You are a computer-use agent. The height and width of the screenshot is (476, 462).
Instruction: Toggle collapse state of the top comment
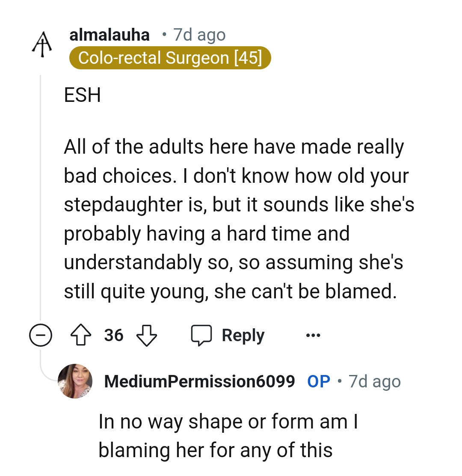[41, 335]
